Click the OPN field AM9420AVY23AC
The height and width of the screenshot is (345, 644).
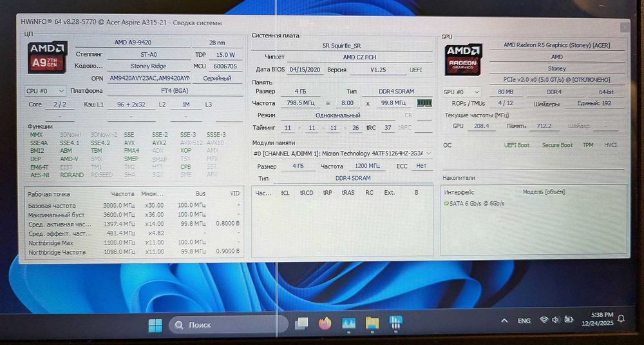[x=149, y=78]
